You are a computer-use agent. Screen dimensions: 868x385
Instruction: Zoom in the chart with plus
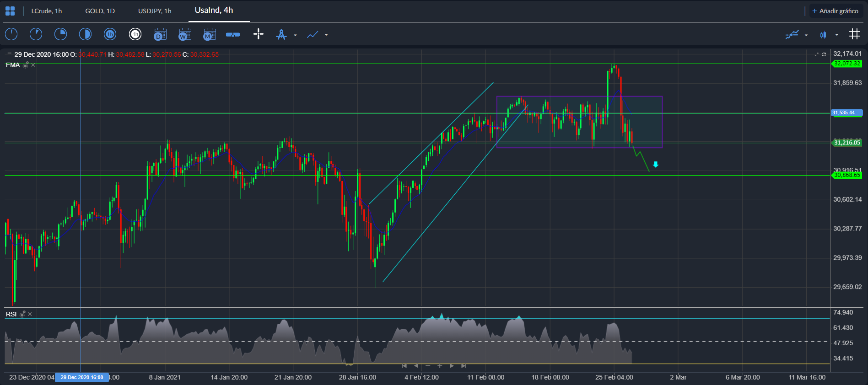[440, 366]
